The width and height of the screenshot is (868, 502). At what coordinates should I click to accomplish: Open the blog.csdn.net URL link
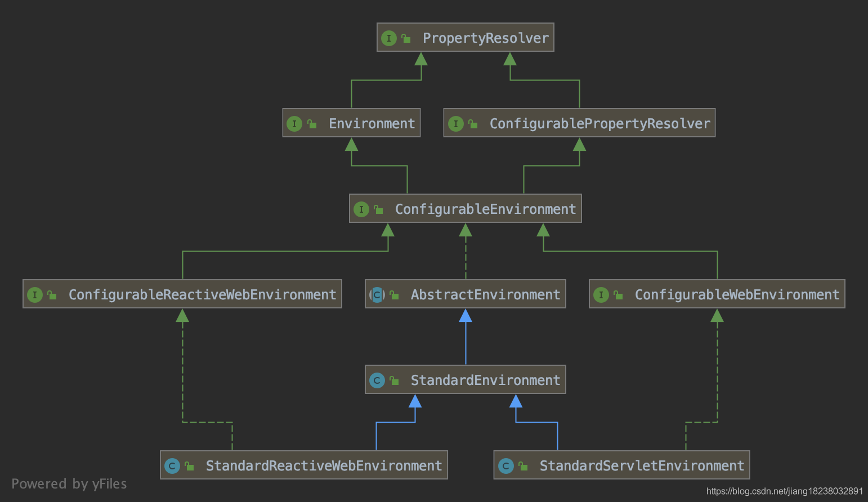(x=785, y=491)
